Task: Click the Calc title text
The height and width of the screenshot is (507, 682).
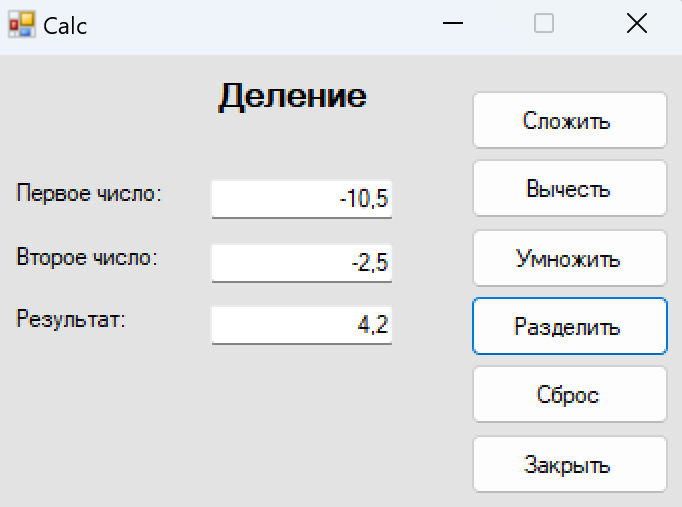Action: coord(65,26)
